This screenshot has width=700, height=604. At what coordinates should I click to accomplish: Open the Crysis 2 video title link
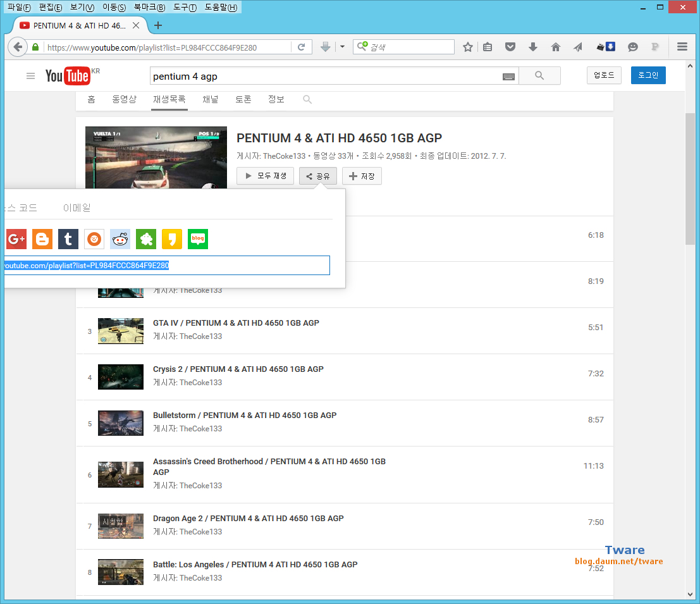238,369
